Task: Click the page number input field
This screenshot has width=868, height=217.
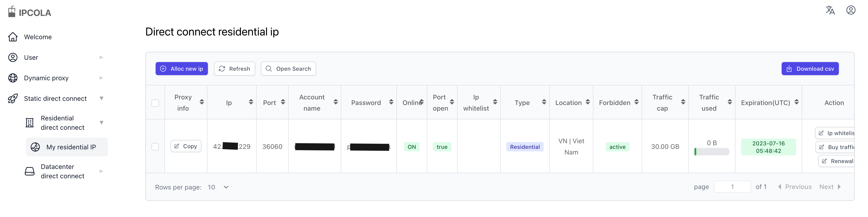Action: 732,187
